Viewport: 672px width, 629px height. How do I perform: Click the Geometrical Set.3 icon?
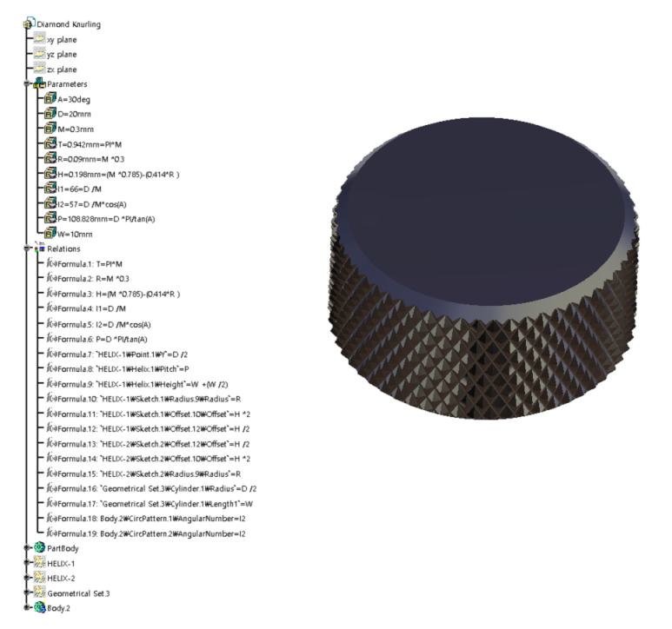[39, 593]
